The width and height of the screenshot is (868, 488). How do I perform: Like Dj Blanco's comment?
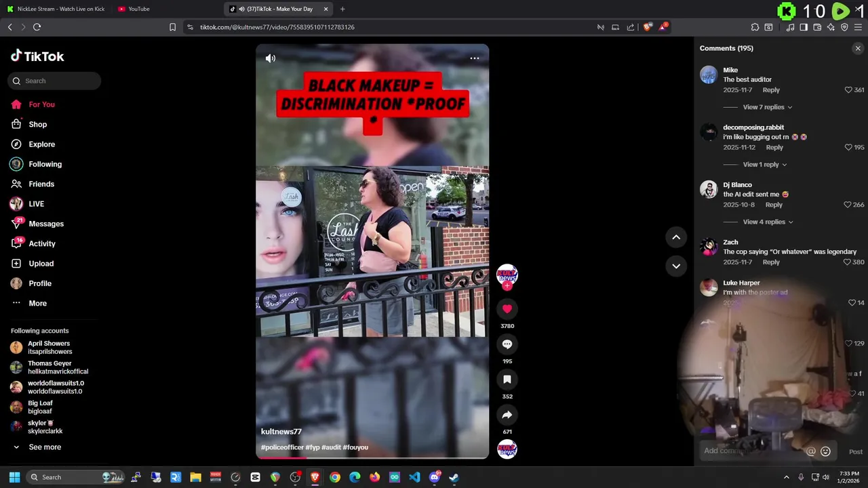pos(848,205)
